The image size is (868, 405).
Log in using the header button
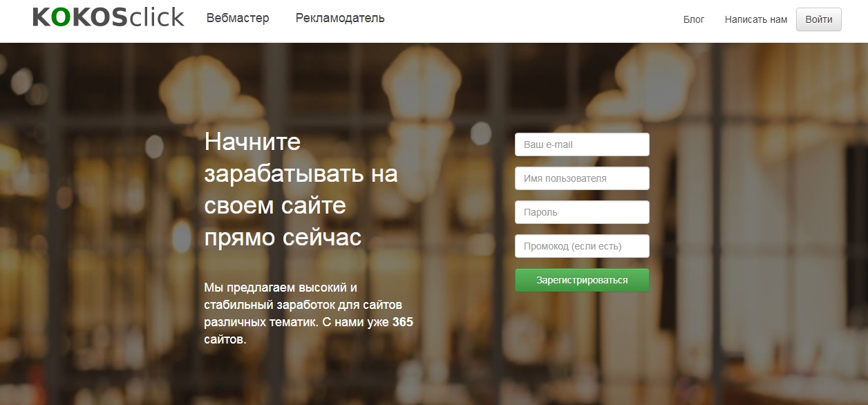[818, 20]
